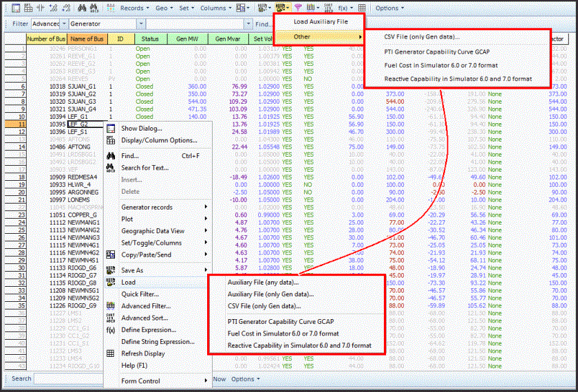Click the Show Dialog icon in context menu
Image resolution: width=578 pixels, height=392 pixels.
click(110, 129)
